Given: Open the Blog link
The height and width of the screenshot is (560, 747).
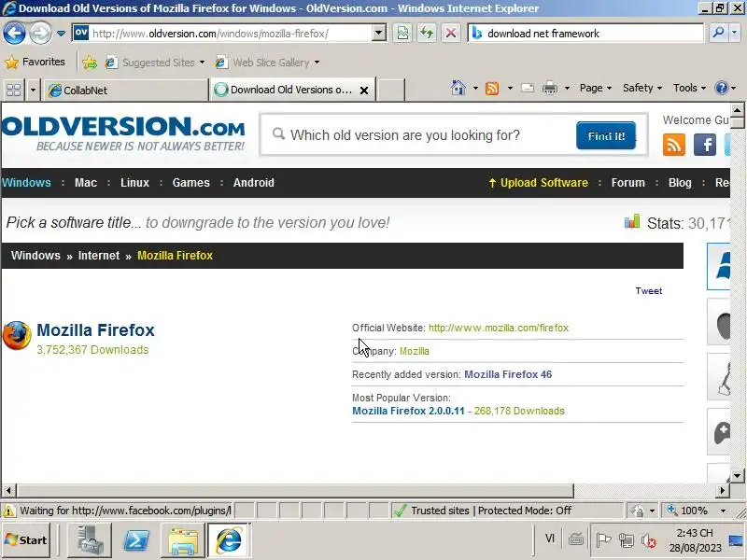Looking at the screenshot, I should pyautogui.click(x=680, y=183).
